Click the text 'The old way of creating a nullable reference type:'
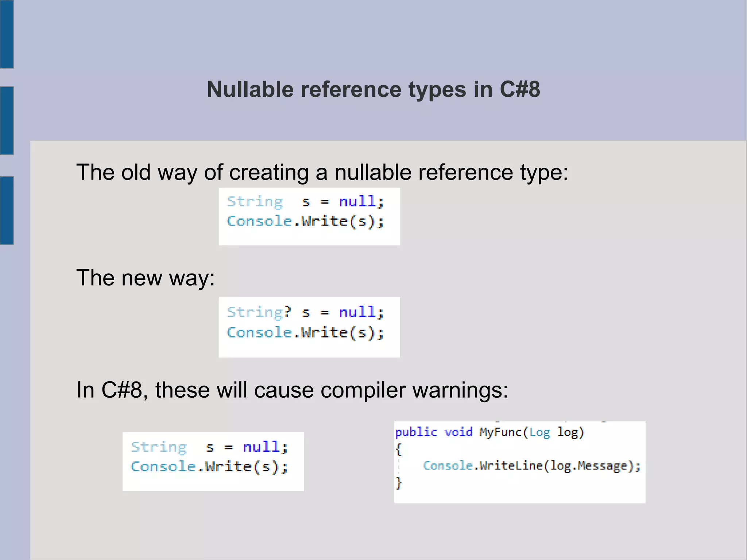The image size is (747, 560). click(322, 172)
